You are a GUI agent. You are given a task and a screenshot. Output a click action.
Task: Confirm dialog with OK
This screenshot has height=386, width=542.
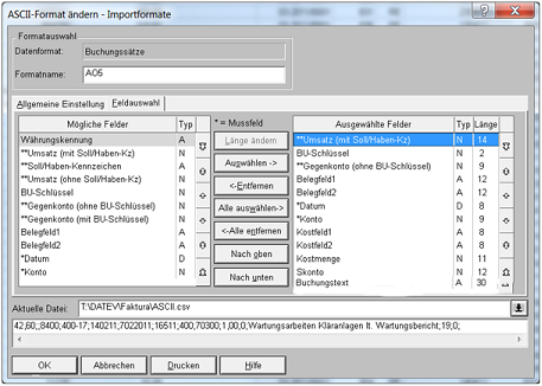click(x=45, y=365)
